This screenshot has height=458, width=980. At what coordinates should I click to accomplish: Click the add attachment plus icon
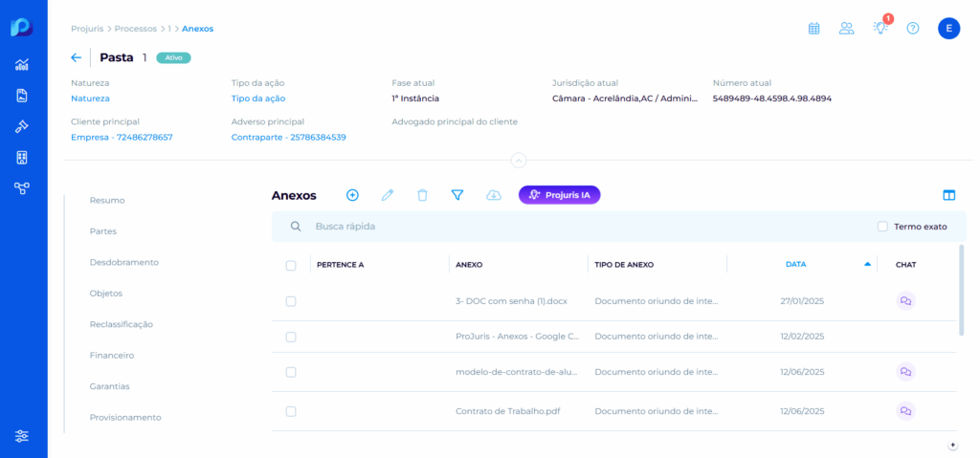352,195
